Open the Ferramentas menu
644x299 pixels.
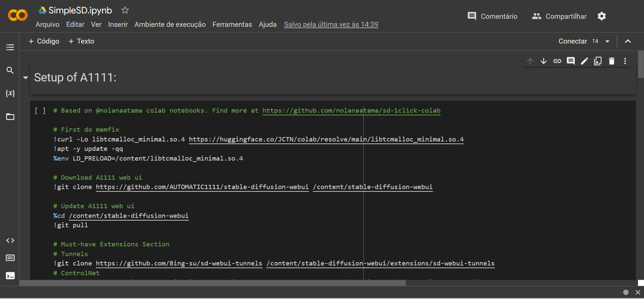click(232, 25)
